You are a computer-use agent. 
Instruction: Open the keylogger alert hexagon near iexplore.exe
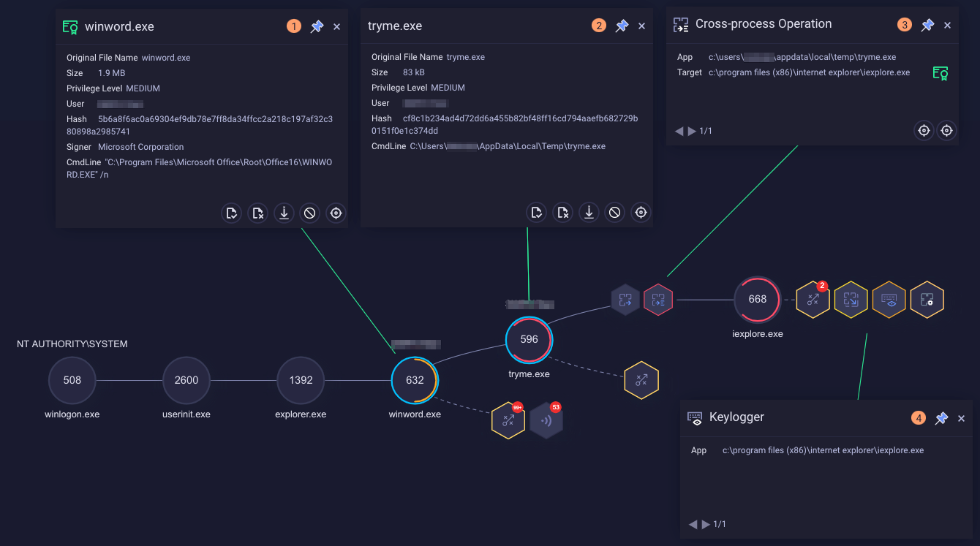(889, 299)
